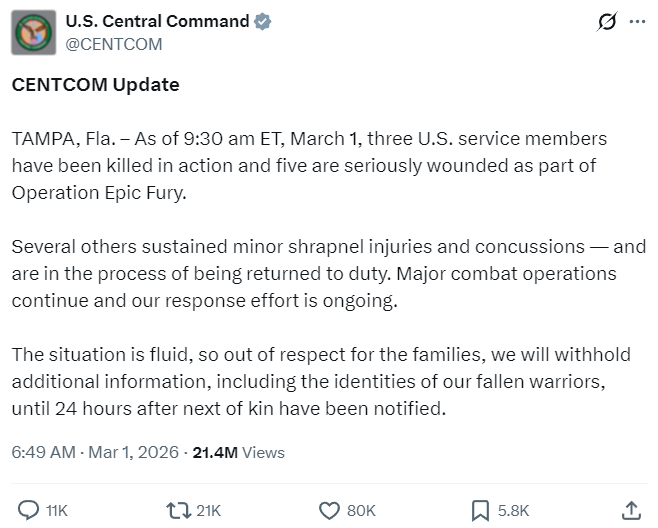
Task: Click the "CENTCOM Update" heading text
Action: pyautogui.click(x=96, y=85)
